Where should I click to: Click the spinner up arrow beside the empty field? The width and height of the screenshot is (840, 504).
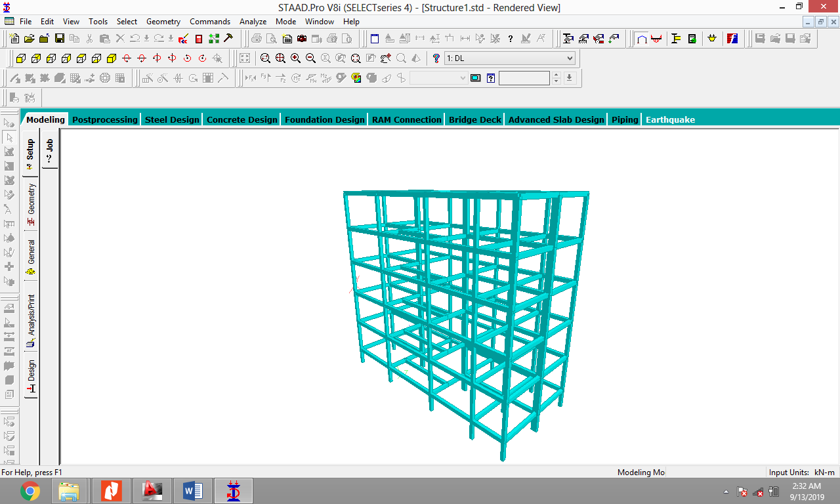[x=556, y=75]
